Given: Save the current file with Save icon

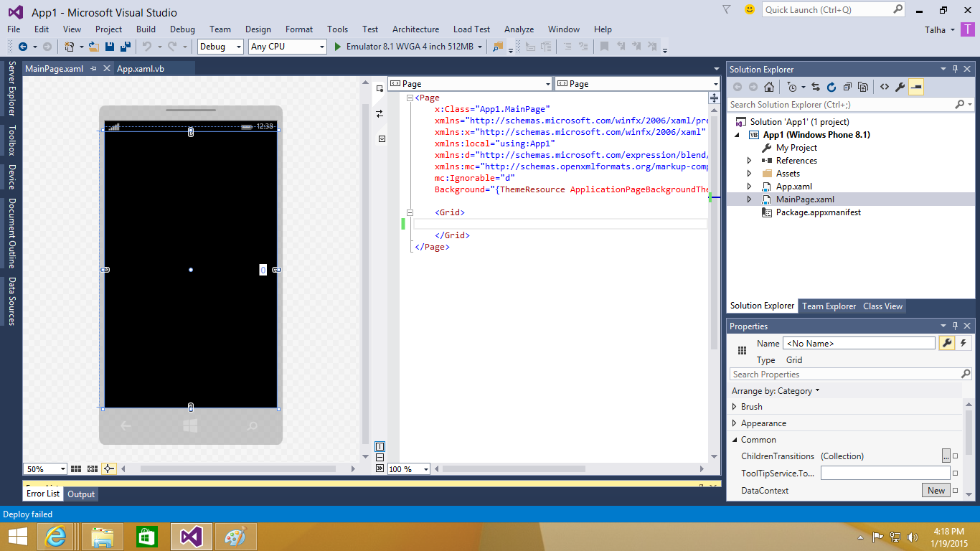Looking at the screenshot, I should (x=110, y=47).
